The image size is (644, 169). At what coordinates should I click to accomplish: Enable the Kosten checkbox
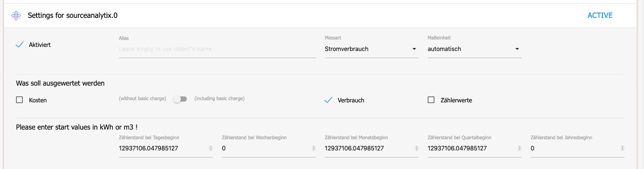(19, 100)
